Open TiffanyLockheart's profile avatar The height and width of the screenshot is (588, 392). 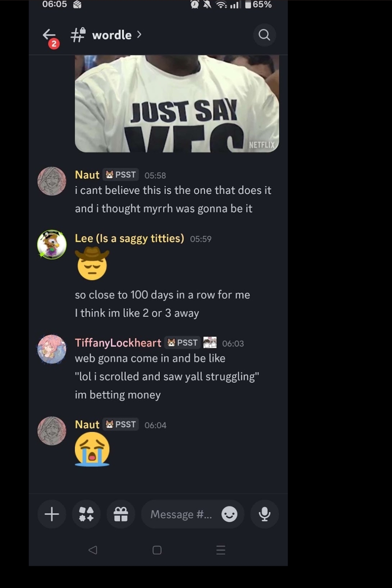tap(52, 349)
